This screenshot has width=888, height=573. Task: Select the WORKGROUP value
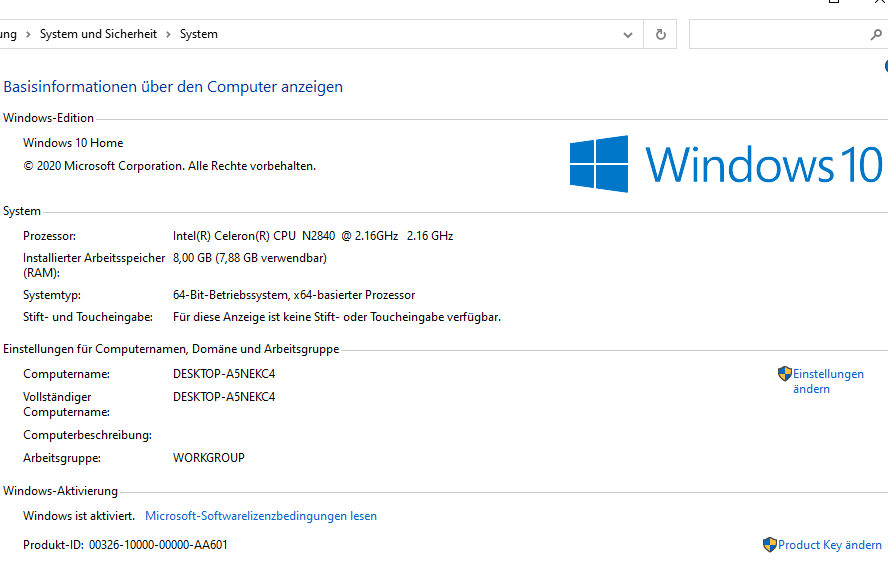209,457
